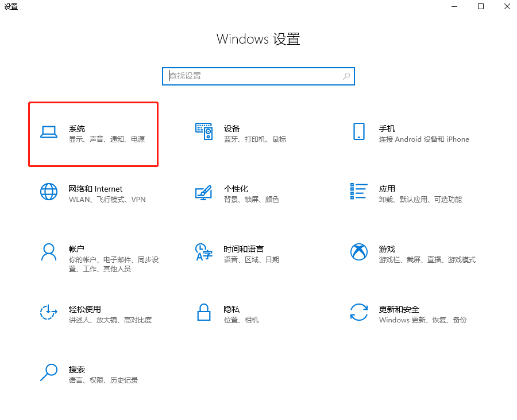Image resolution: width=517 pixels, height=420 pixels.
Task: Focus the 查找设置 search field
Action: [x=253, y=76]
